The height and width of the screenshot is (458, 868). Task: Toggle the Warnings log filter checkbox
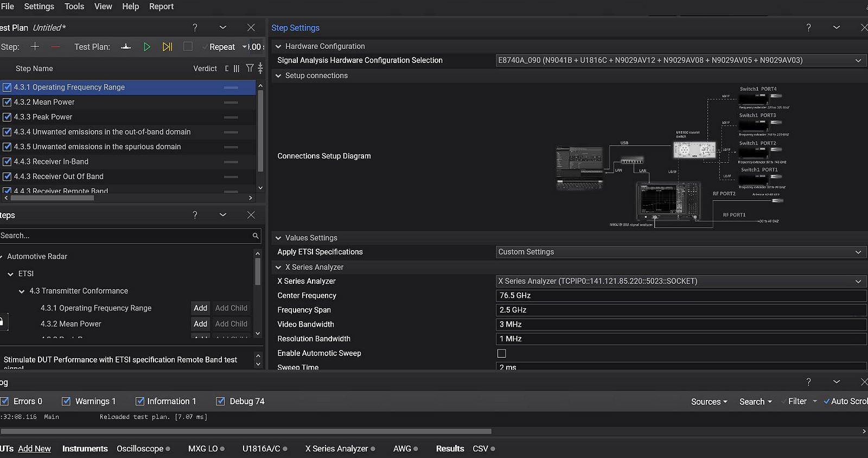pos(66,401)
